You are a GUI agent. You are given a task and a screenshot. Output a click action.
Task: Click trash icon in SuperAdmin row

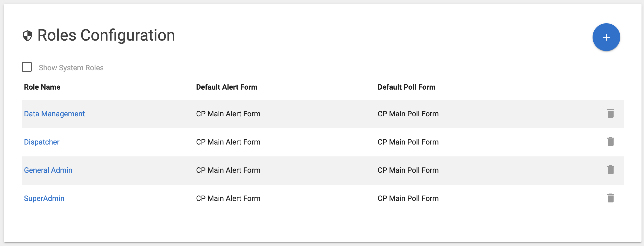point(610,198)
